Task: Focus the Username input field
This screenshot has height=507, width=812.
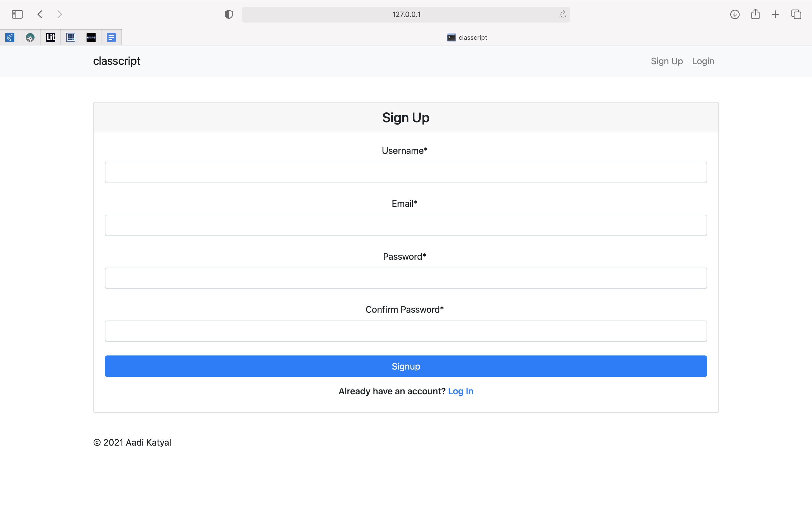Action: [x=406, y=172]
